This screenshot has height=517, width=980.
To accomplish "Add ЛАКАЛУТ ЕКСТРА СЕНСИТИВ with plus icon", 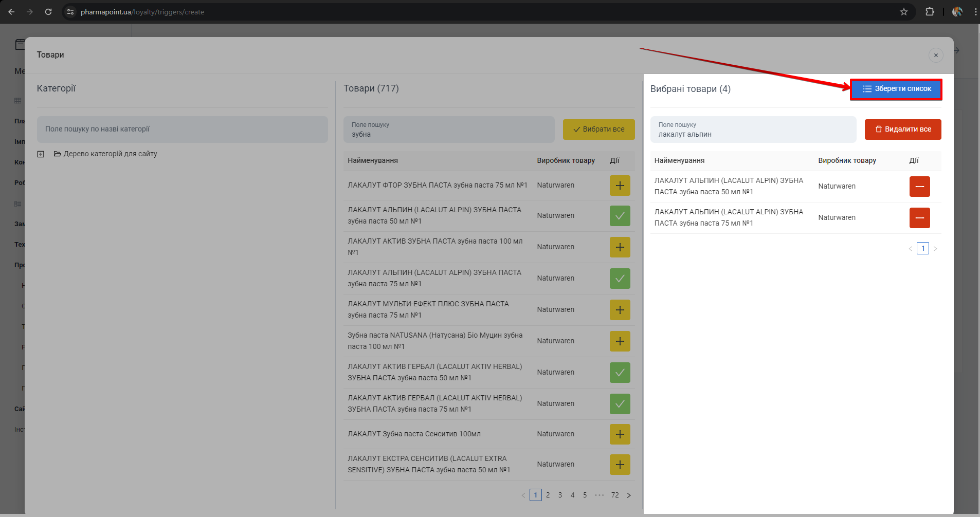I will [620, 465].
